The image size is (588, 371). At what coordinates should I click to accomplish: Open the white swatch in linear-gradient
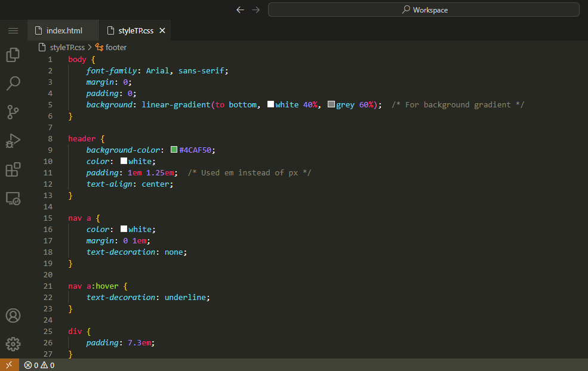pos(271,104)
